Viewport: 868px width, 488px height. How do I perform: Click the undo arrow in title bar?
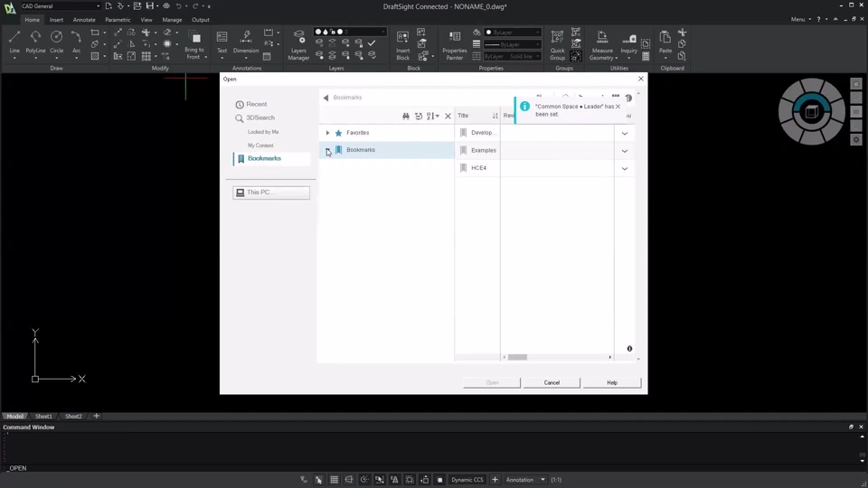[x=179, y=6]
